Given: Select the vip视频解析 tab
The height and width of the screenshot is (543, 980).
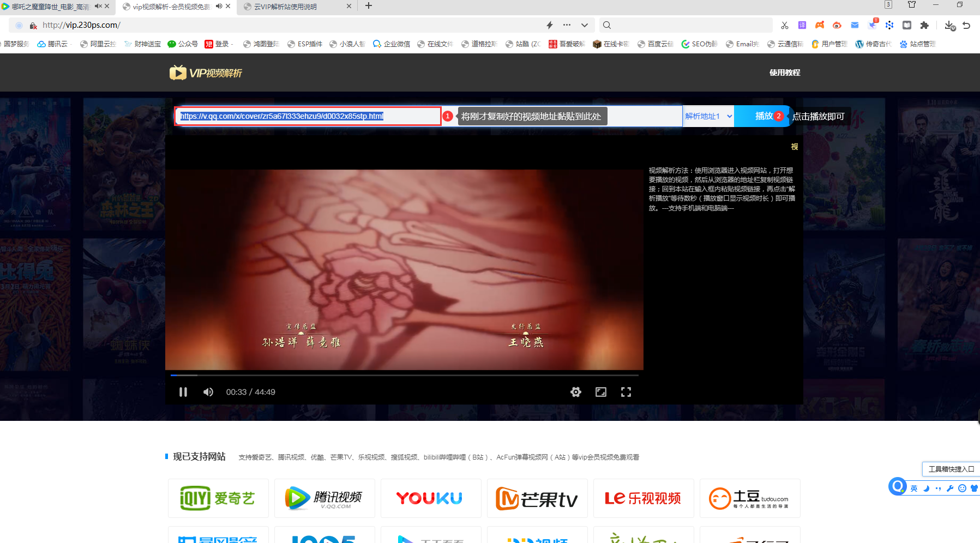Looking at the screenshot, I should point(171,7).
